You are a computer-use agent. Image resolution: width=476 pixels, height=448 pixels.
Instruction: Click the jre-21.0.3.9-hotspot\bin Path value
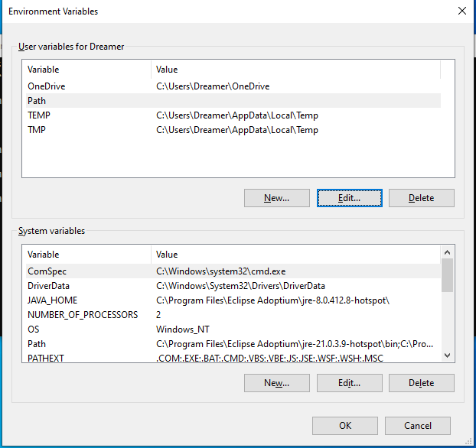click(x=295, y=344)
